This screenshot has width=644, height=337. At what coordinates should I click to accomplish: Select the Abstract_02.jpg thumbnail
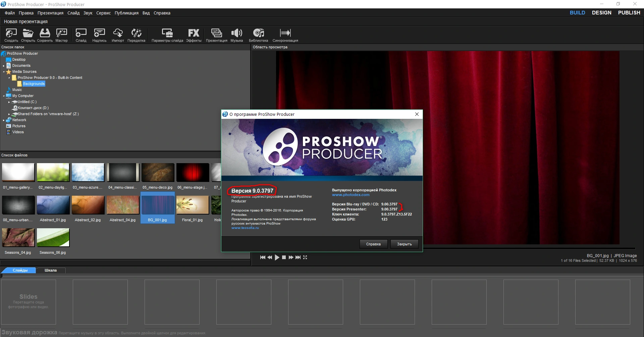(88, 205)
